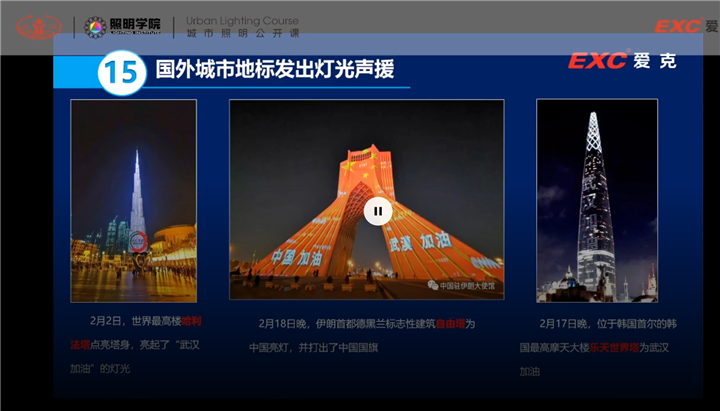Click the Urban Lighting Course header text
Image resolution: width=720 pixels, height=411 pixels.
click(x=241, y=20)
